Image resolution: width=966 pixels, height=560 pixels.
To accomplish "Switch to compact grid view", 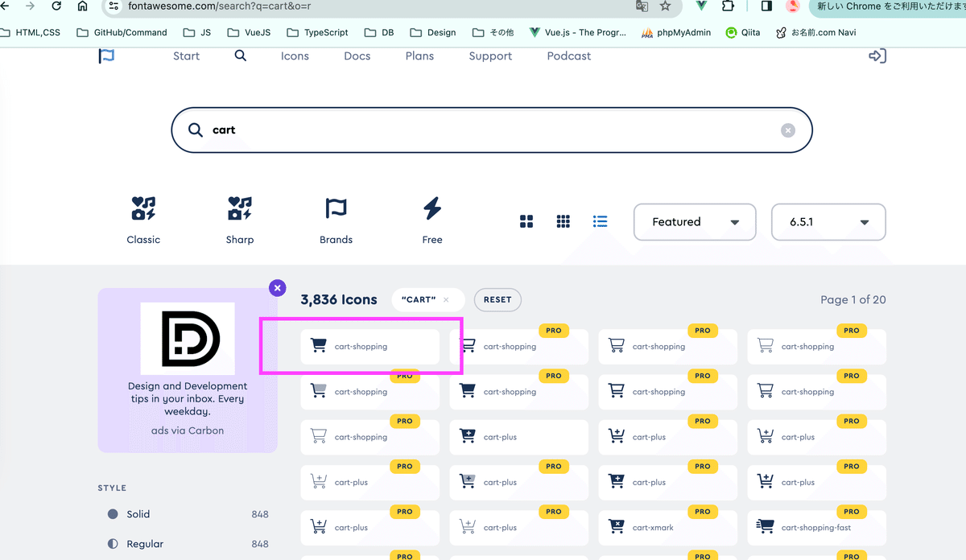I will click(x=563, y=221).
